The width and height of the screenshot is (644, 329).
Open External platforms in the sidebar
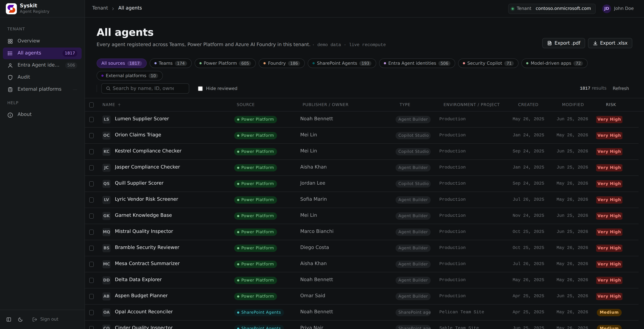42,89
